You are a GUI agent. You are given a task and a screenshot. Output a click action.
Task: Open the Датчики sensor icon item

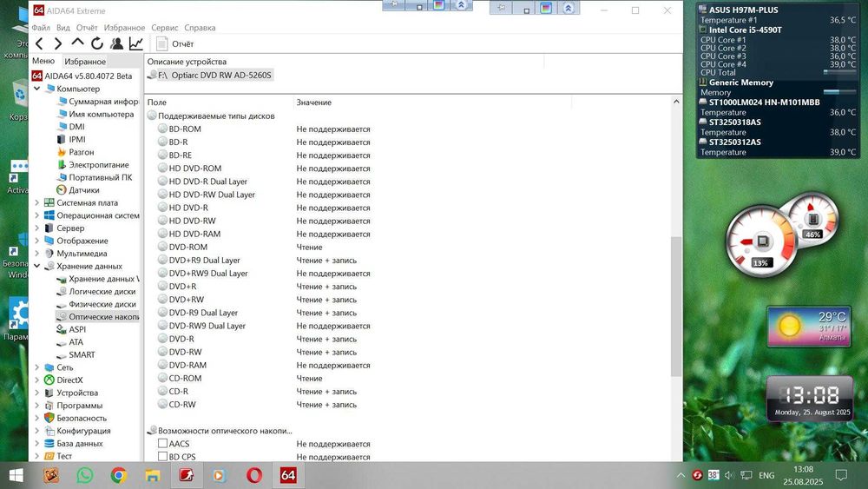point(62,190)
